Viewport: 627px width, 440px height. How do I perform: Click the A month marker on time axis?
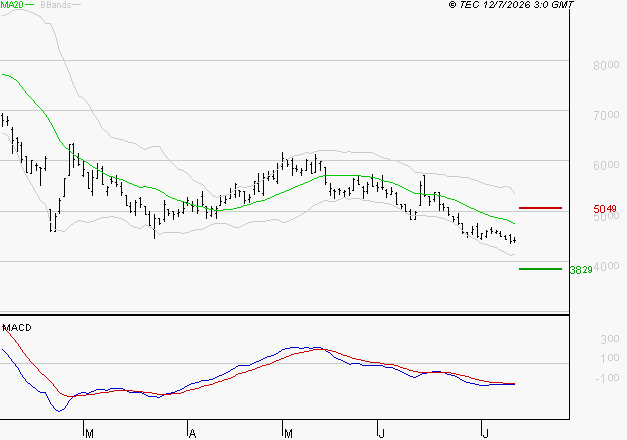point(192,434)
